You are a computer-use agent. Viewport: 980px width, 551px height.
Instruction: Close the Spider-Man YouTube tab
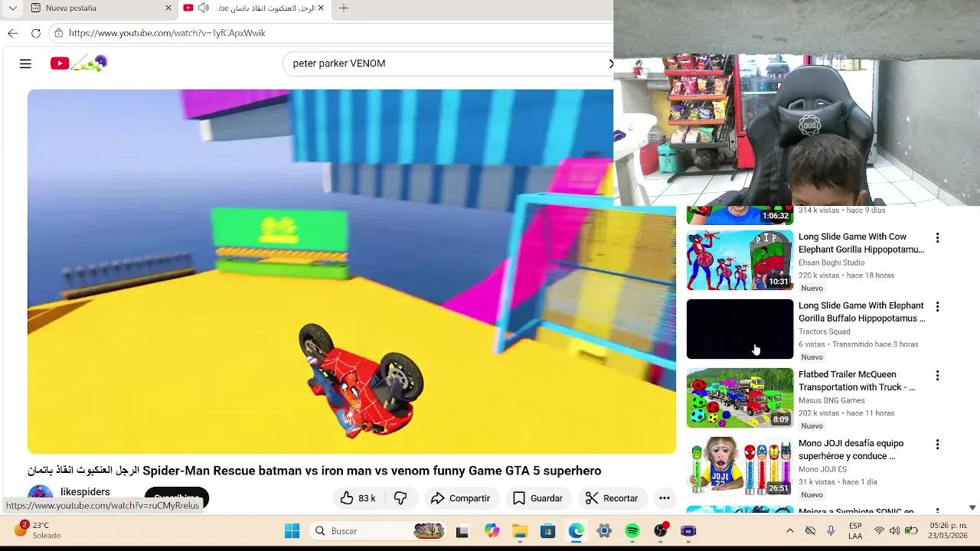321,8
